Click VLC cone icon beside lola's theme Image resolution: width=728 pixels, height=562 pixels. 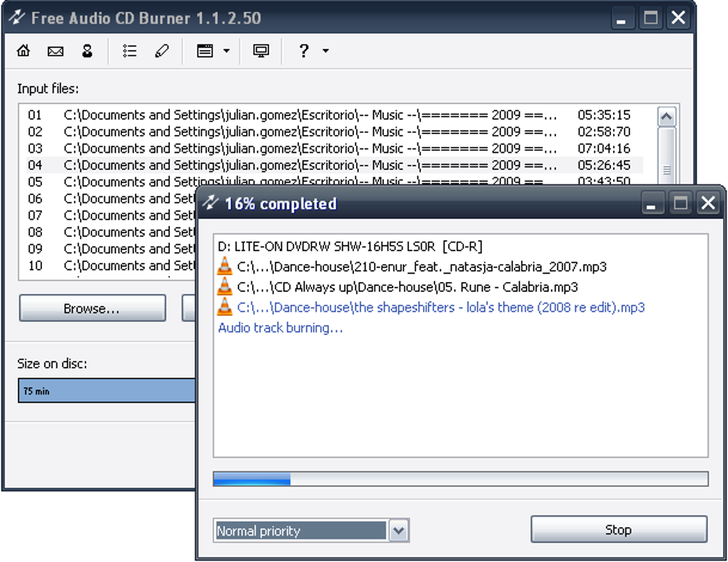225,307
